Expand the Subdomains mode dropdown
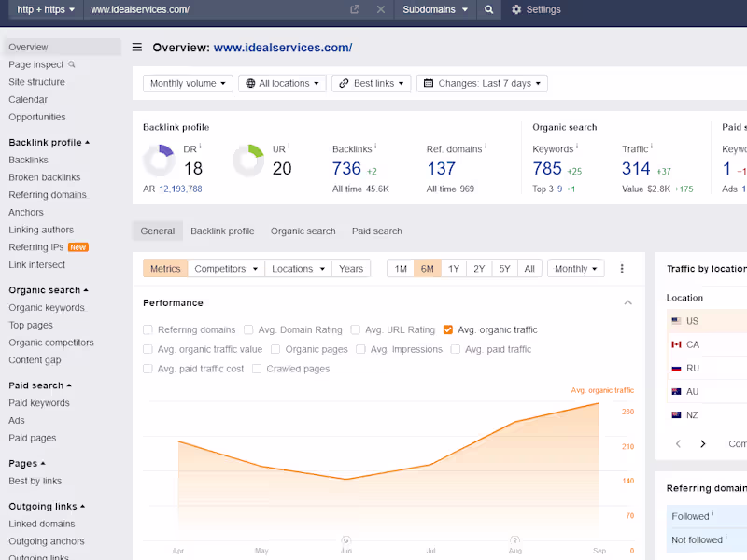 click(434, 9)
